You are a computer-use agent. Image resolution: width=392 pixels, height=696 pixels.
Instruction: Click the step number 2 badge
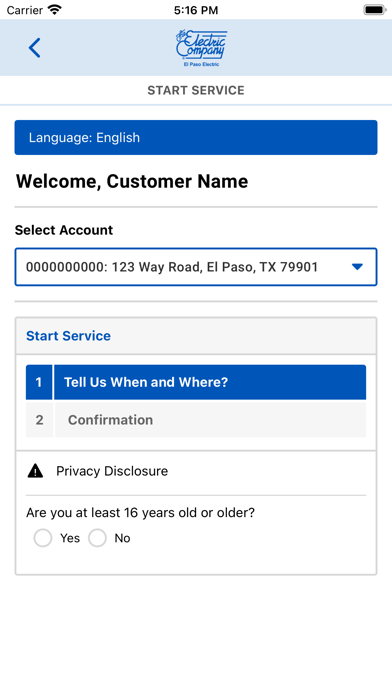40,420
